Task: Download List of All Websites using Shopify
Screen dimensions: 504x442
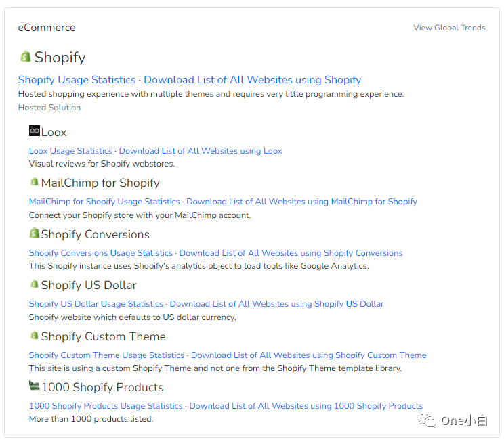Action: coord(252,80)
